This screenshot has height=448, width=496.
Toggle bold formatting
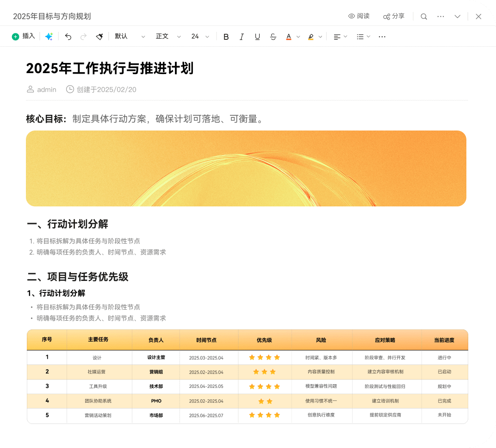point(226,37)
